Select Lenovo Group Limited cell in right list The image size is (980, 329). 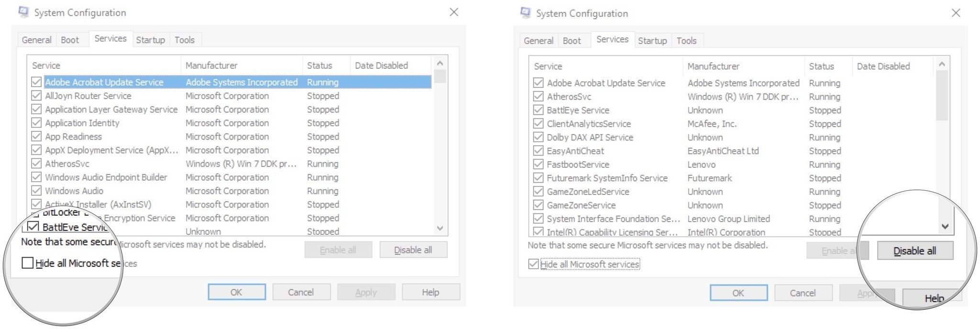pos(729,219)
